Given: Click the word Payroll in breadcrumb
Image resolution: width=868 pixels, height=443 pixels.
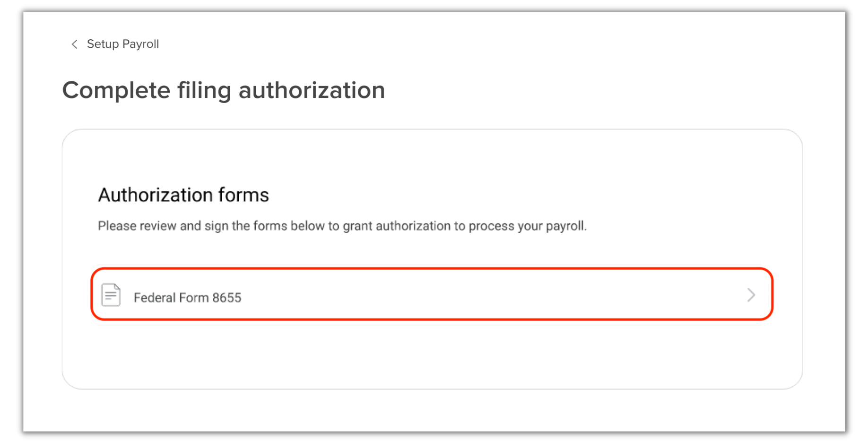Looking at the screenshot, I should tap(140, 44).
